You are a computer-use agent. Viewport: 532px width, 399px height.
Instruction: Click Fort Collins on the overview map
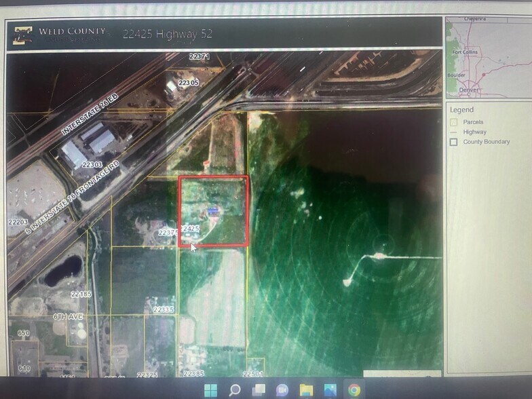click(465, 52)
